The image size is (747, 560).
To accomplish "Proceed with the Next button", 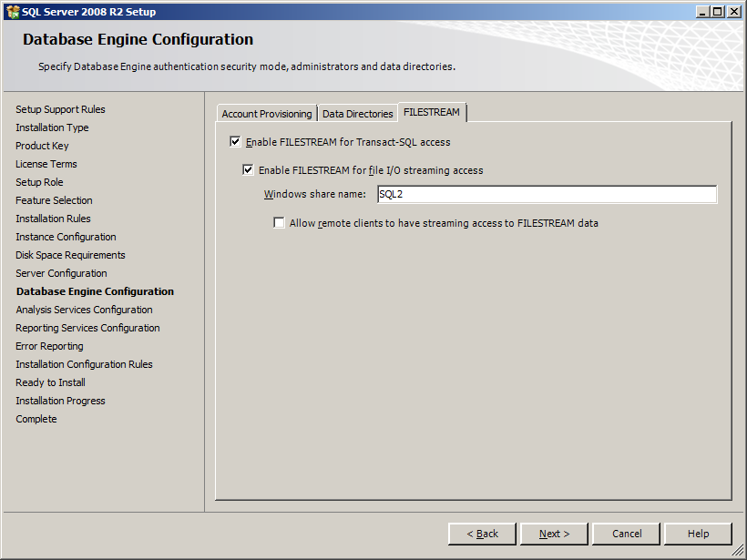I will 554,534.
